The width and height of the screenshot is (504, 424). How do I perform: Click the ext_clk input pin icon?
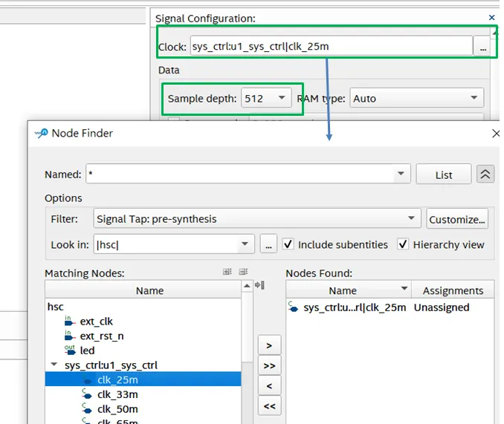70,320
